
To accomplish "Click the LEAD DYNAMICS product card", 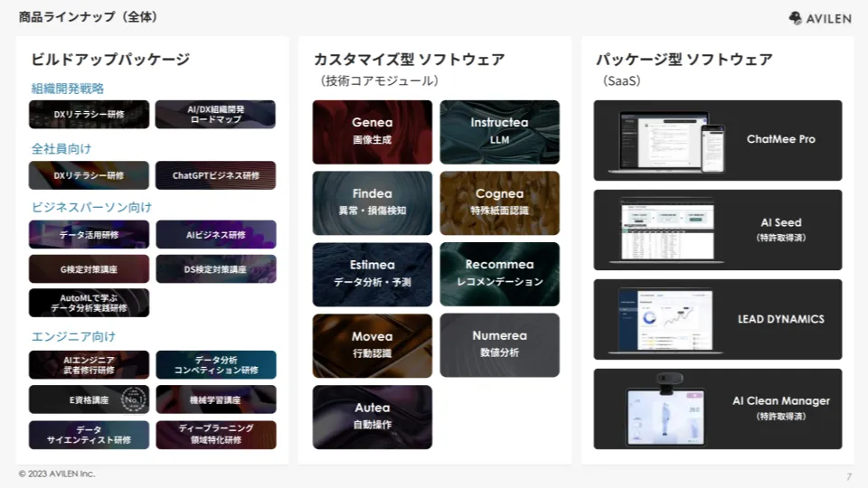I will [717, 319].
